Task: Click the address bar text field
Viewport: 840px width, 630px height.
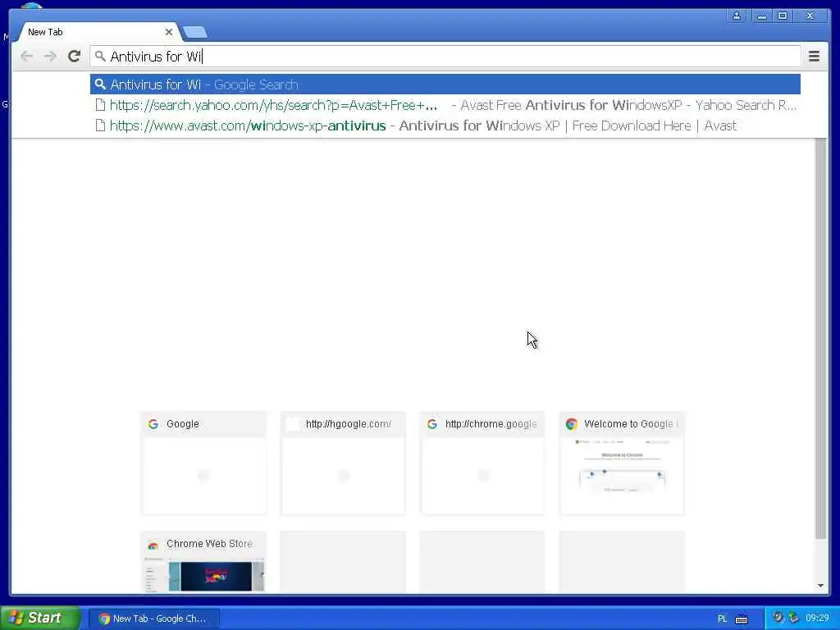Action: pos(445,57)
